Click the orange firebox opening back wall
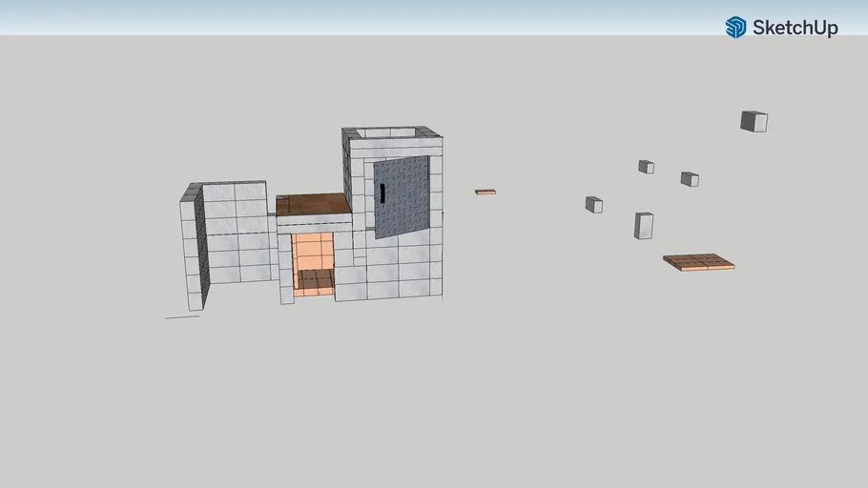The height and width of the screenshot is (488, 868). [312, 251]
